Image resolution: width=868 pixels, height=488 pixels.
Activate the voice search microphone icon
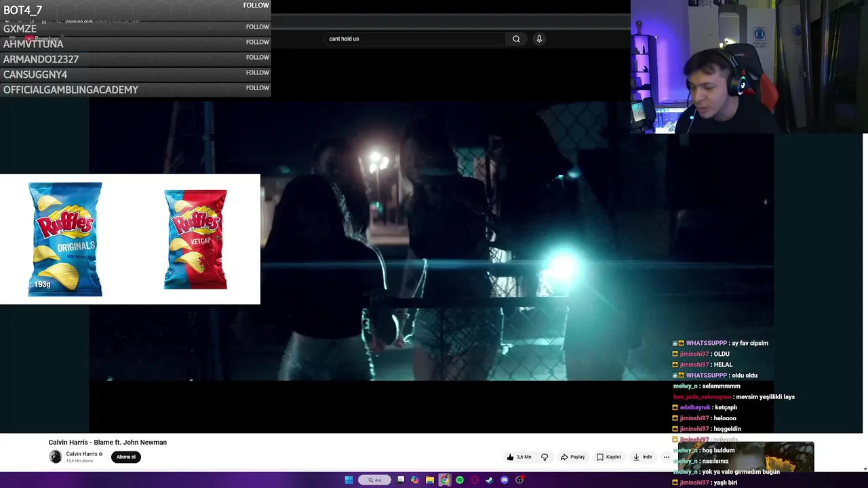tap(539, 39)
